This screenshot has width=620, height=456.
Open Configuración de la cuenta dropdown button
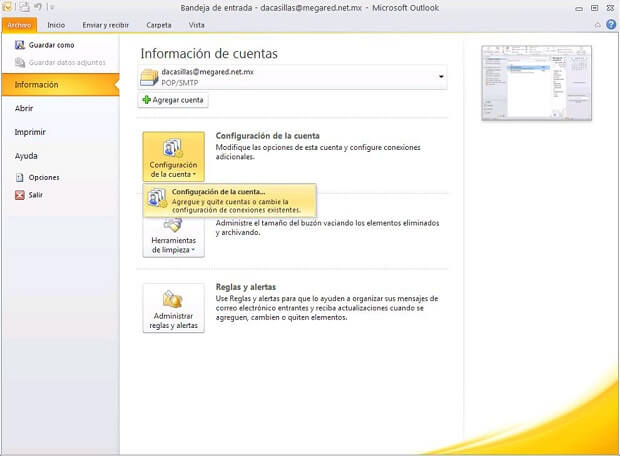[174, 157]
